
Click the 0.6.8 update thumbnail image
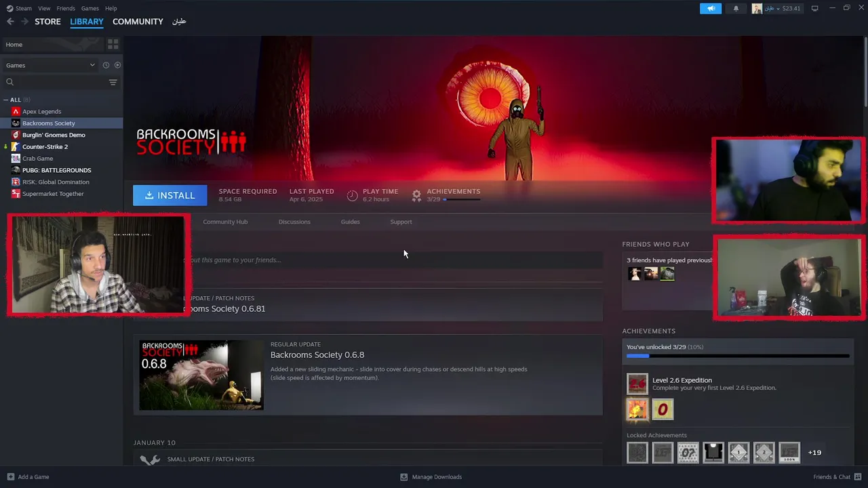(x=201, y=375)
